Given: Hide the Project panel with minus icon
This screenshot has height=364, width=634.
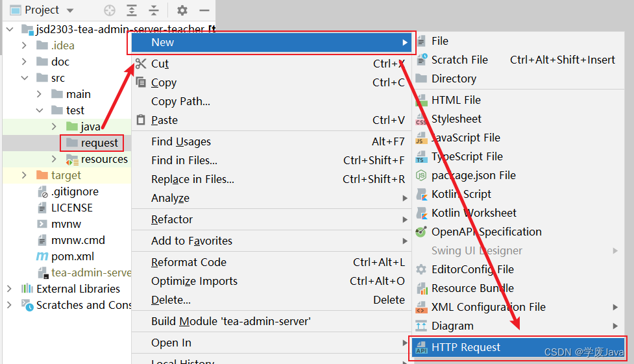Looking at the screenshot, I should (204, 10).
